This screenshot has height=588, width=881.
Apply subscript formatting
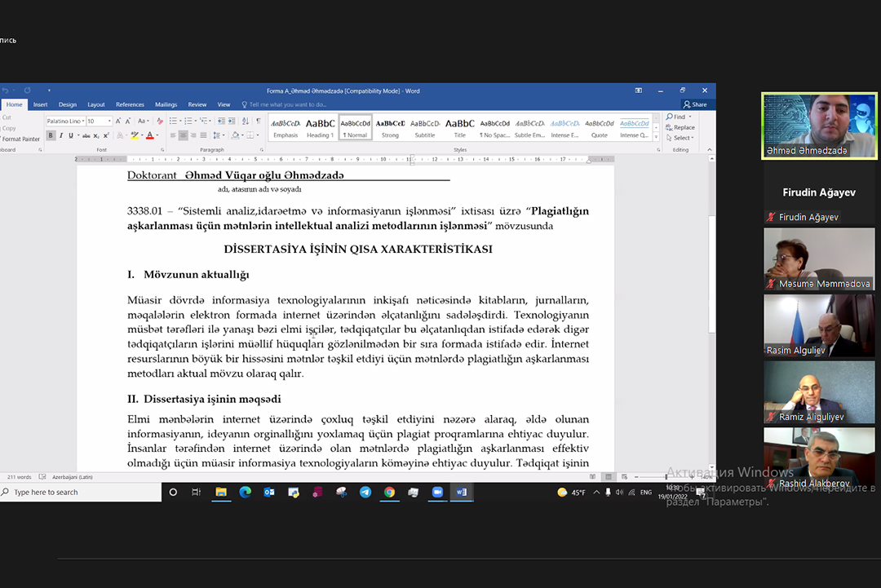96,135
